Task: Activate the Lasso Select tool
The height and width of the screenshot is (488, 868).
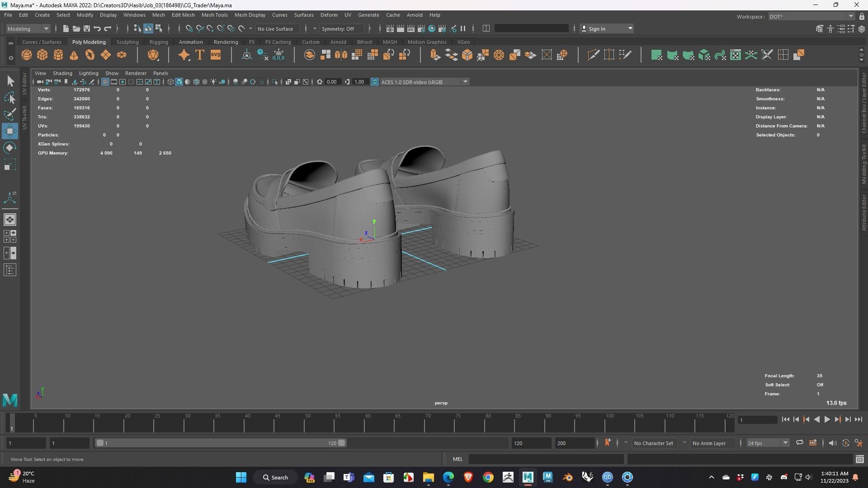Action: pyautogui.click(x=10, y=98)
